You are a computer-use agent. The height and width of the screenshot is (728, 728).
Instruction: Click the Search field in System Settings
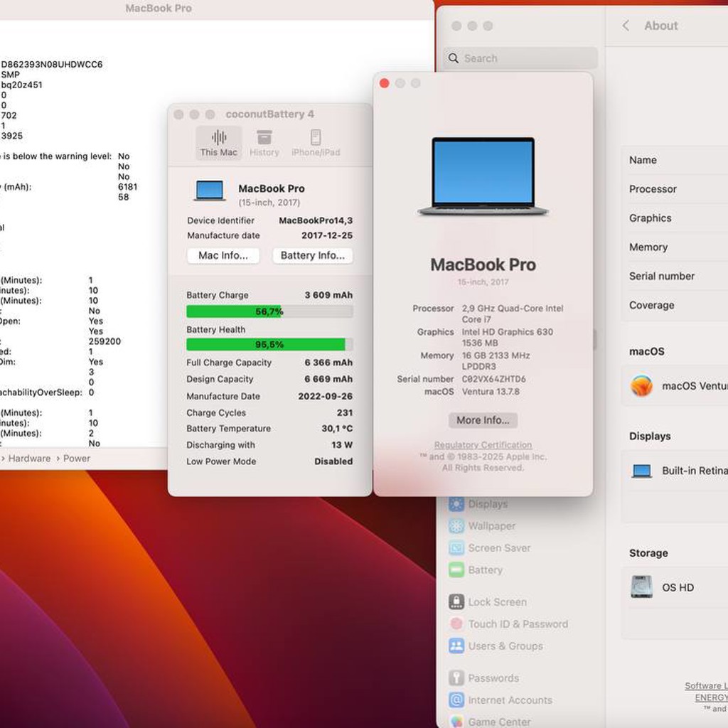[520, 58]
